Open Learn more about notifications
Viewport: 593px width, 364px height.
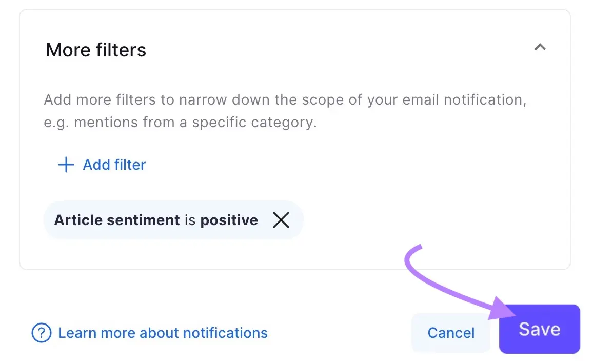163,333
